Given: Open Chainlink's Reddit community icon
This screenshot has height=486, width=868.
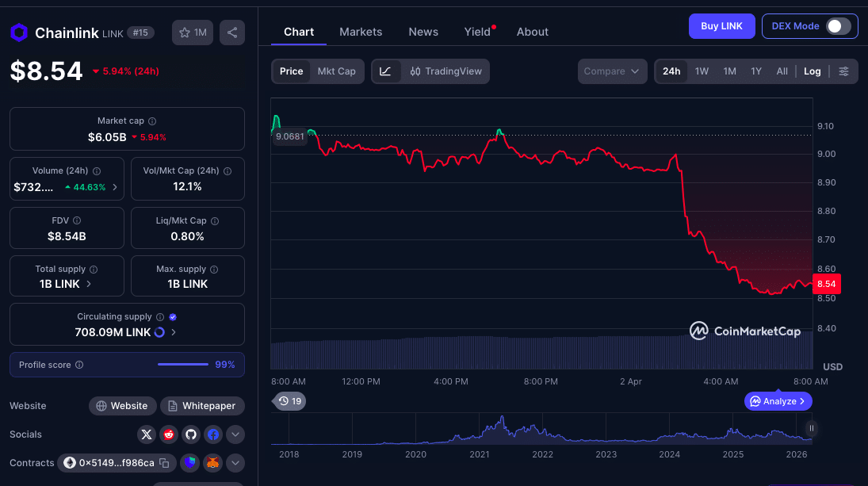Looking at the screenshot, I should coord(169,434).
